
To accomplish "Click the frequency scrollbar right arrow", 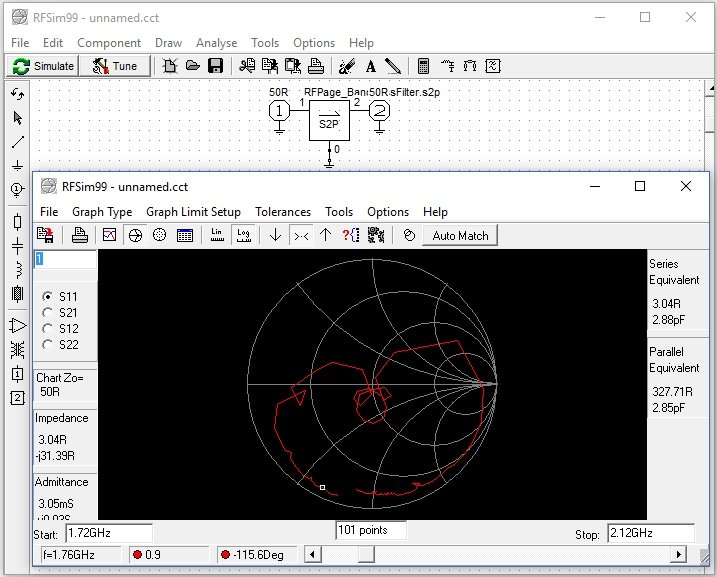I will click(679, 555).
